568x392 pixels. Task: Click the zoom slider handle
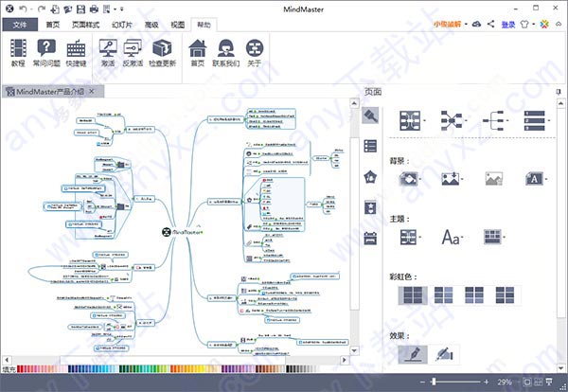tap(434, 382)
